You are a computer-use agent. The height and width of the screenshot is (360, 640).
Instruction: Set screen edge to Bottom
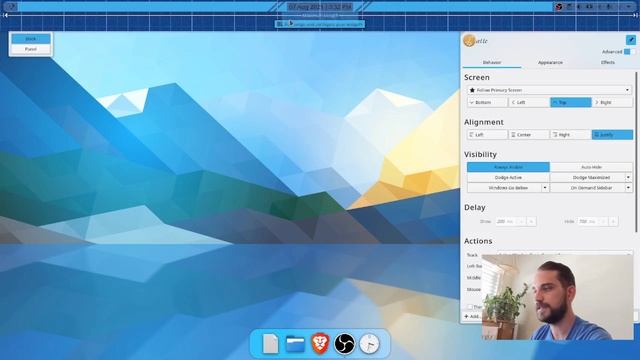pyautogui.click(x=488, y=102)
